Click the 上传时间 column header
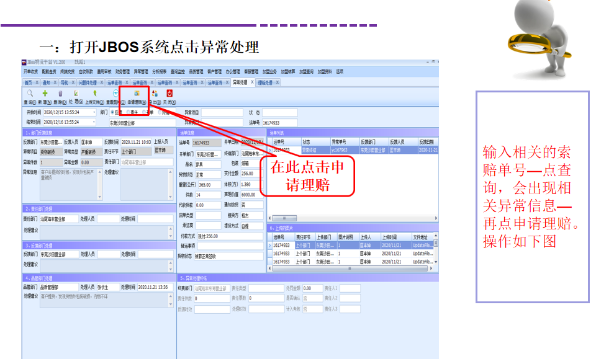Screen dimensions: 596x364 [x=395, y=237]
